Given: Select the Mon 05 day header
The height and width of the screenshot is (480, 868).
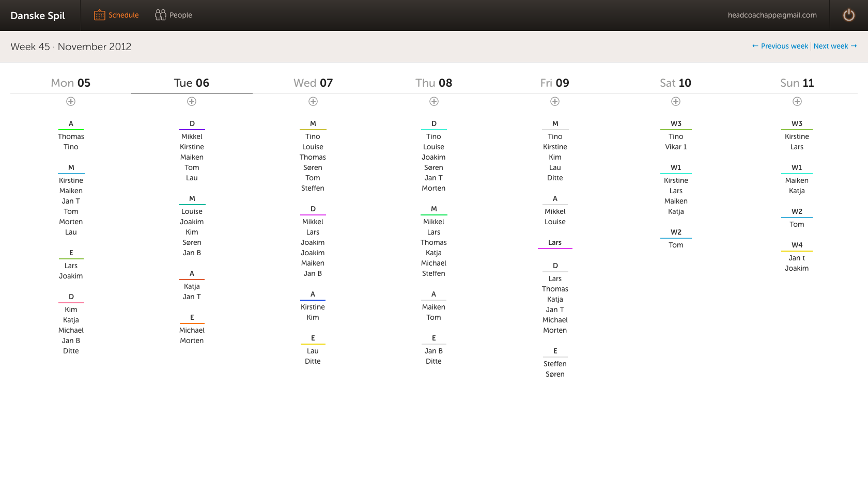Looking at the screenshot, I should coord(71,83).
